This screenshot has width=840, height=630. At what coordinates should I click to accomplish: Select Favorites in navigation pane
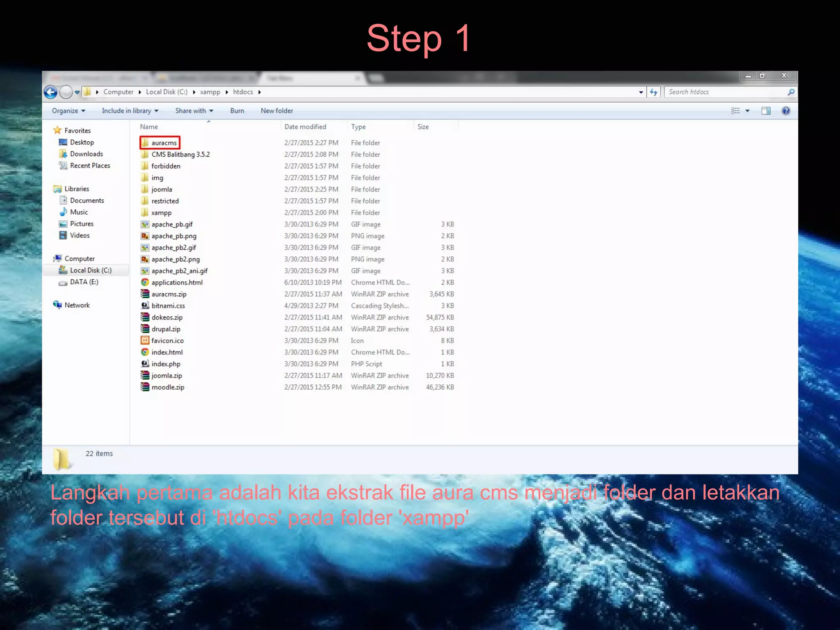coord(78,130)
